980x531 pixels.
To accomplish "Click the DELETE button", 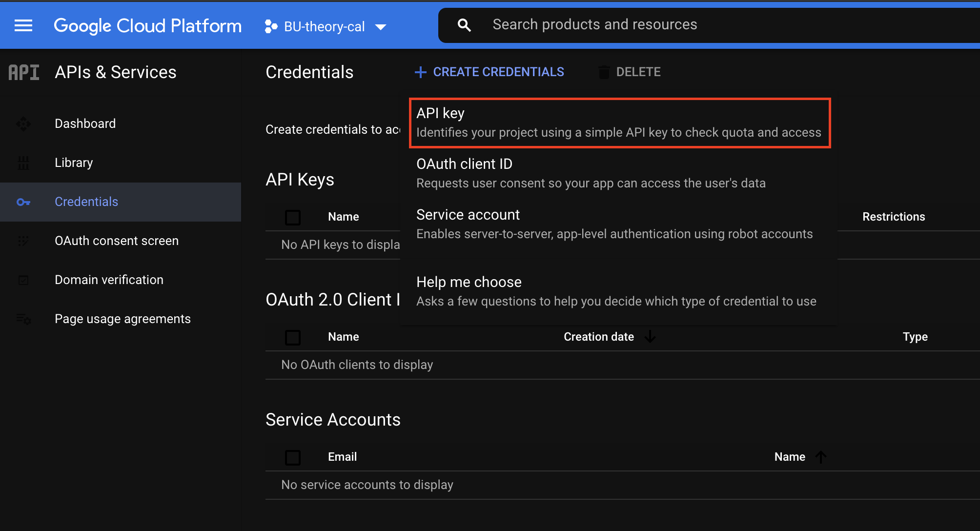I will tap(630, 72).
